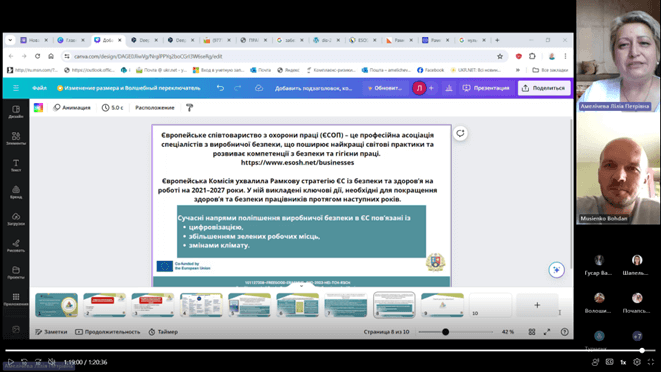Click the Presentation button
This screenshot has width=661, height=372.
(x=486, y=88)
